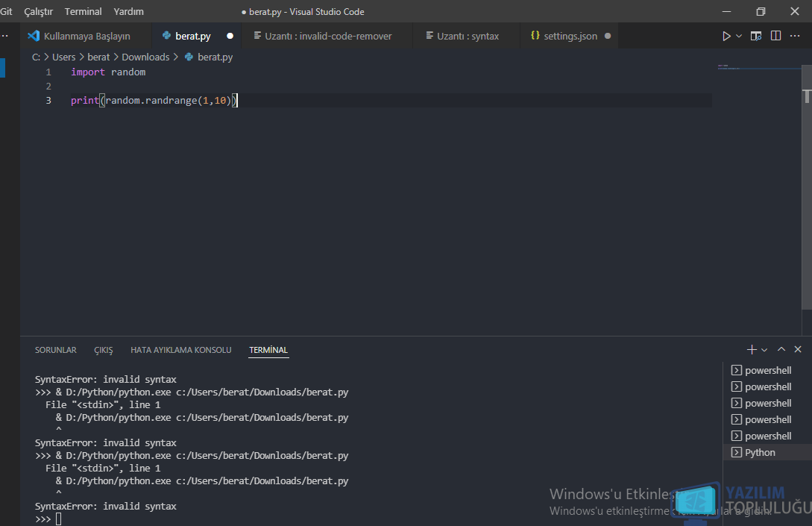Open the Git menu
Viewport: 812px width, 526px height.
pyautogui.click(x=6, y=11)
